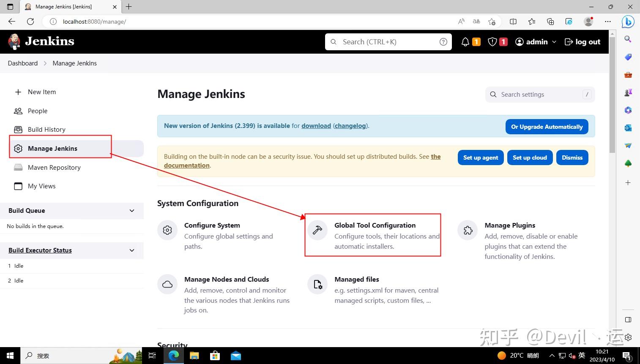Click the Set up agent button
The image size is (640, 364).
coord(481,158)
